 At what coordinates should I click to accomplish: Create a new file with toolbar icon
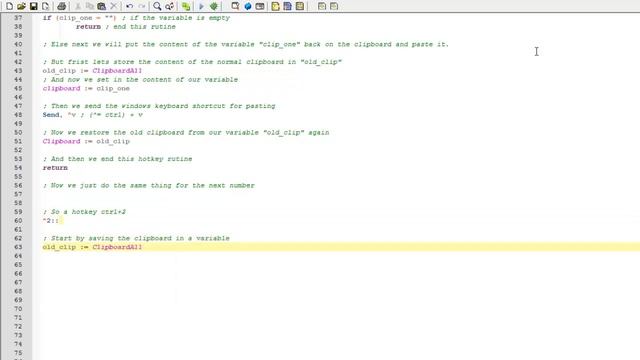9,6
